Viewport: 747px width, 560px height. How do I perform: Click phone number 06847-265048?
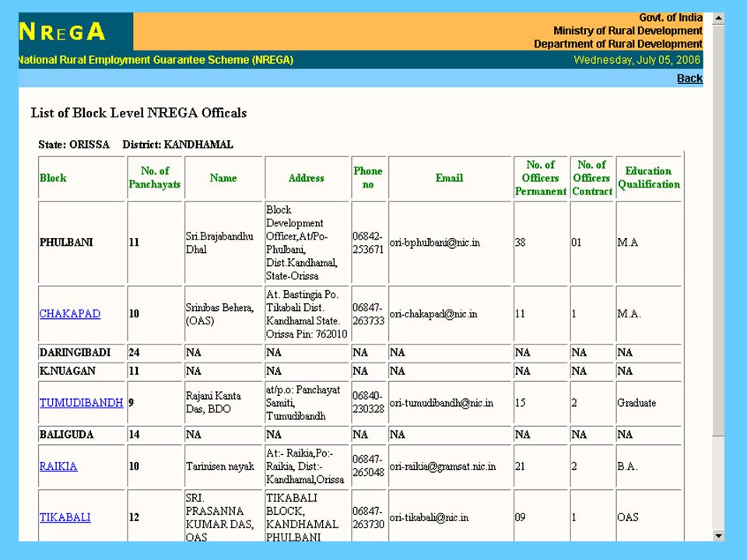click(368, 466)
